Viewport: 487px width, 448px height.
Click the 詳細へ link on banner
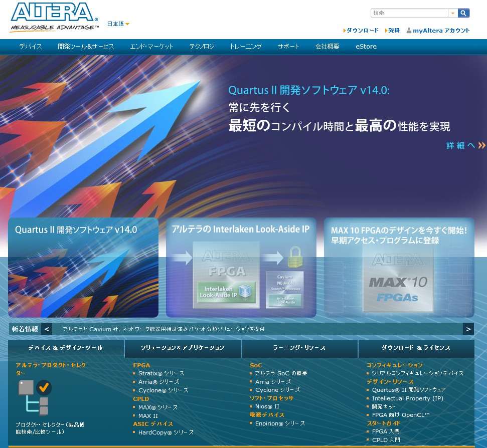[x=465, y=145]
